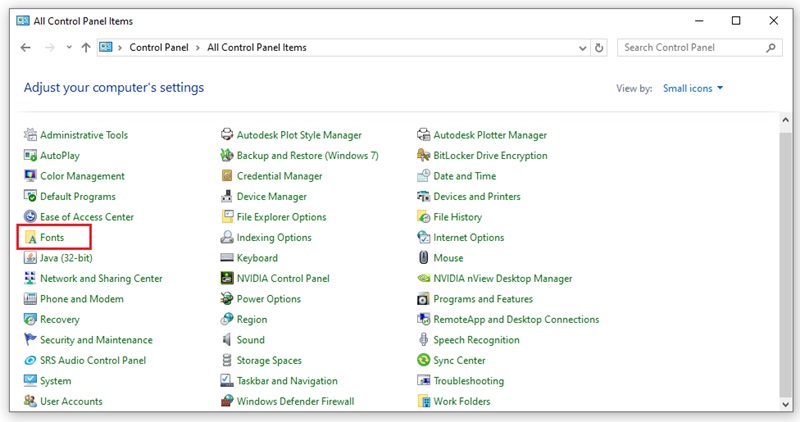Open the Work Folders link
The height and width of the screenshot is (422, 800).
pyautogui.click(x=462, y=401)
